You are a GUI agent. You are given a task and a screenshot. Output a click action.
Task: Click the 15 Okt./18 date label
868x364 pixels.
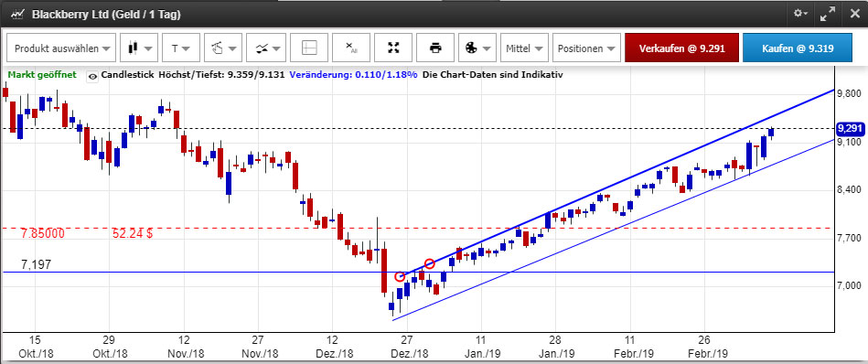[35, 348]
